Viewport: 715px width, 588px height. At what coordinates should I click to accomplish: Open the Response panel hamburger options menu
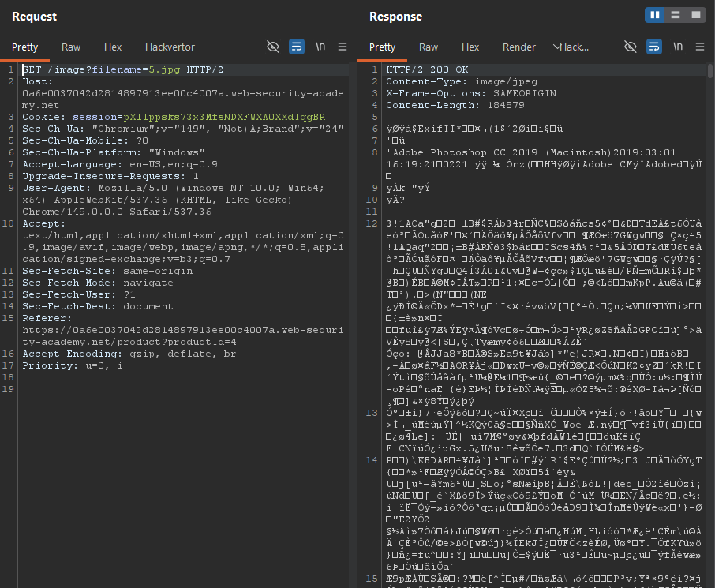pyautogui.click(x=700, y=47)
